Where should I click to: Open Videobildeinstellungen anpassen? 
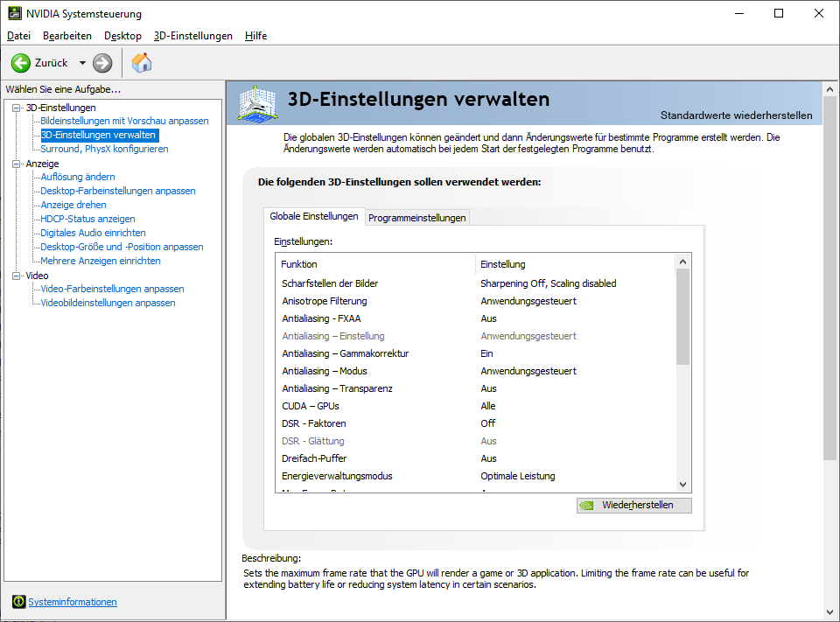(x=108, y=303)
